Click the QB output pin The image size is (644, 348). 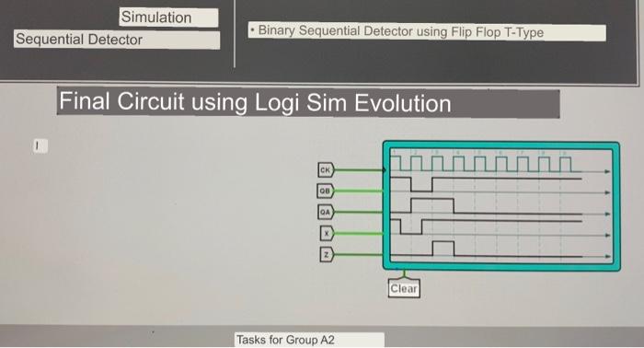[x=326, y=191]
